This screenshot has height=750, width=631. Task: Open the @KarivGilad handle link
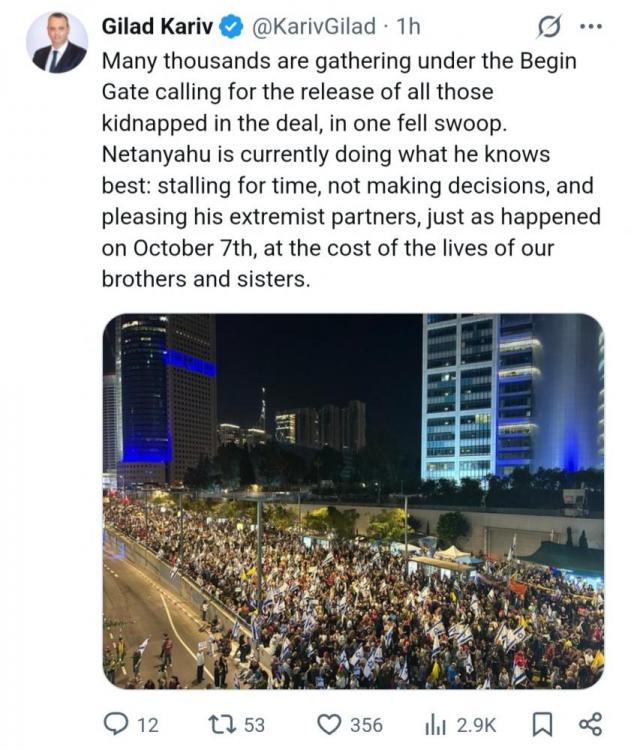pos(314,26)
